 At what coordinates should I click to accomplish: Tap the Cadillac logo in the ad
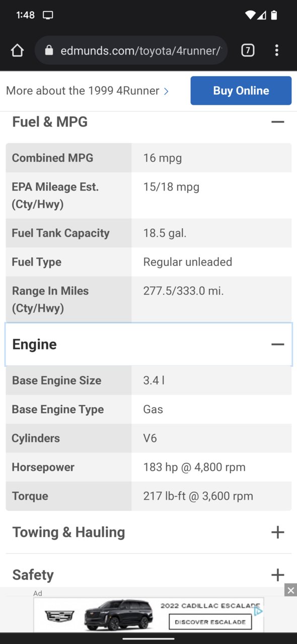[59, 615]
